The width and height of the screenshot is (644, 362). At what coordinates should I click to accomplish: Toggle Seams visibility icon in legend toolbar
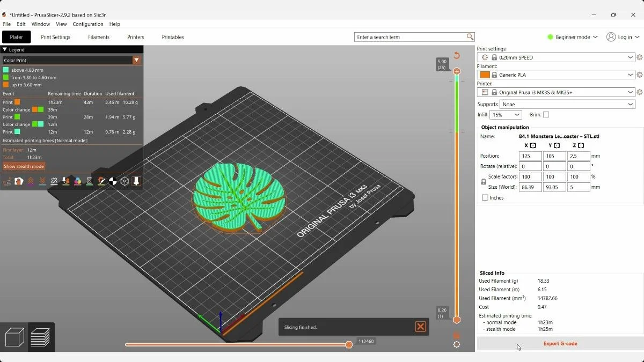tap(54, 181)
